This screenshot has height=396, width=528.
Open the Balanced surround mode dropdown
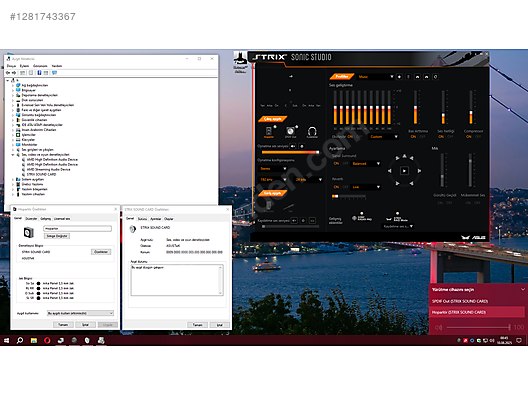[366, 163]
